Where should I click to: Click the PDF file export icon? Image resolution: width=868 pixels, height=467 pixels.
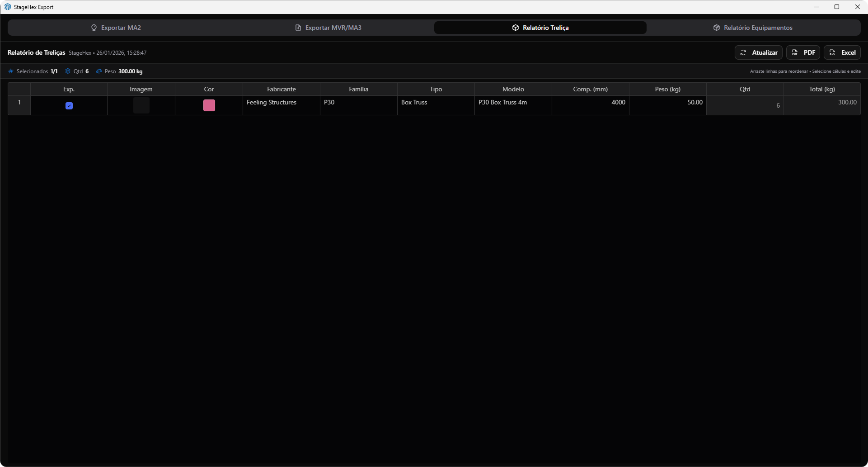coord(795,52)
